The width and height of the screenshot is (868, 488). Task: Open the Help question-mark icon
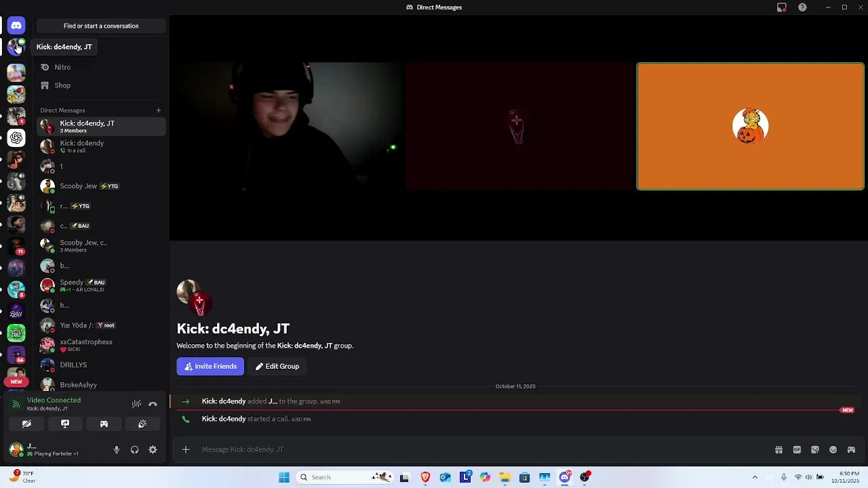[x=802, y=7]
